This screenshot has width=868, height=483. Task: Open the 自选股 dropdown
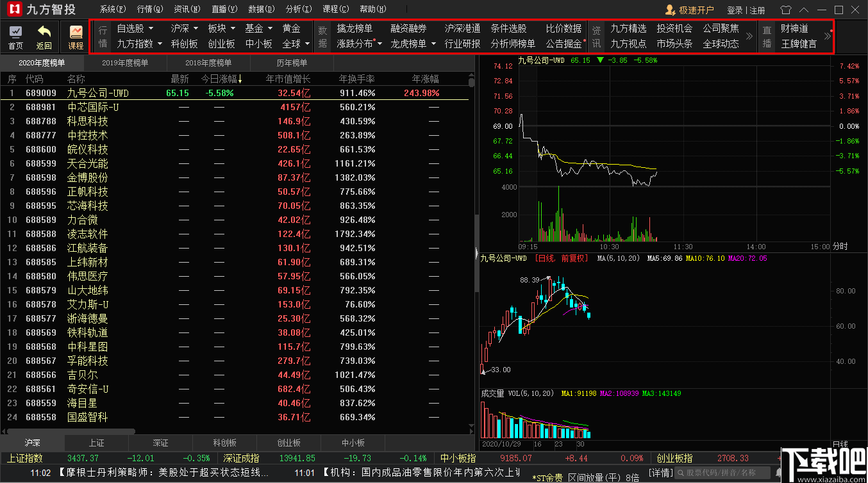135,29
